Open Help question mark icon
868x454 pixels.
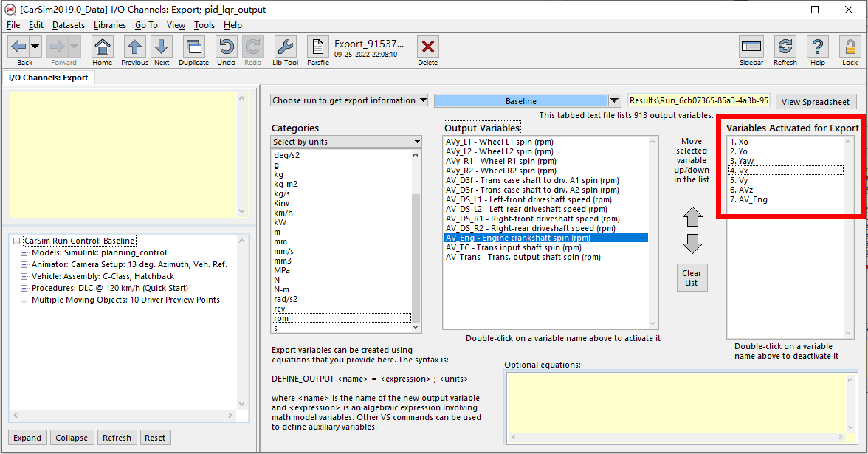click(x=818, y=47)
